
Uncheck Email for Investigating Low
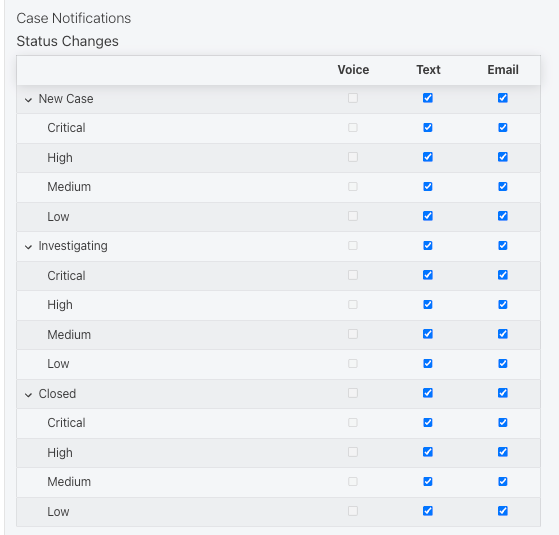[503, 364]
